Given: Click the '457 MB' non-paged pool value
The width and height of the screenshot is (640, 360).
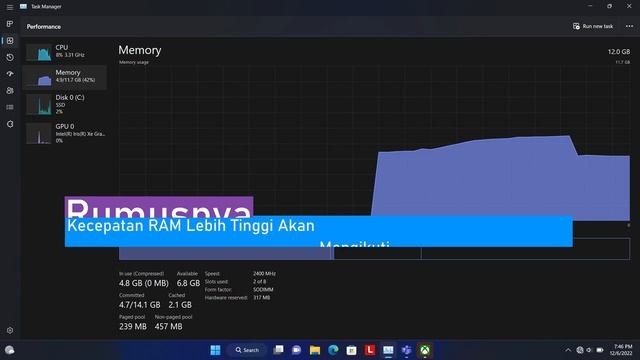Looking at the screenshot, I should tap(169, 327).
